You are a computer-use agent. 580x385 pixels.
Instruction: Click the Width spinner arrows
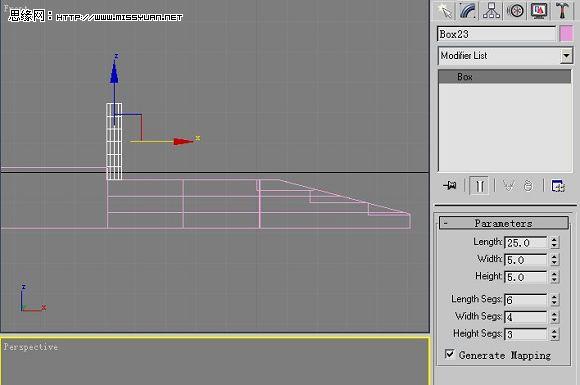point(554,260)
